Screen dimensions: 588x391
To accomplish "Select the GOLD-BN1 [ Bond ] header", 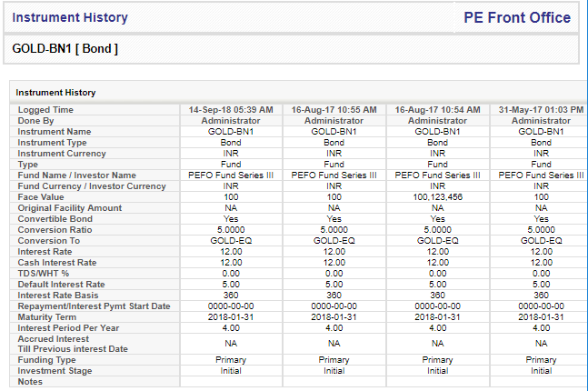I will (x=65, y=49).
